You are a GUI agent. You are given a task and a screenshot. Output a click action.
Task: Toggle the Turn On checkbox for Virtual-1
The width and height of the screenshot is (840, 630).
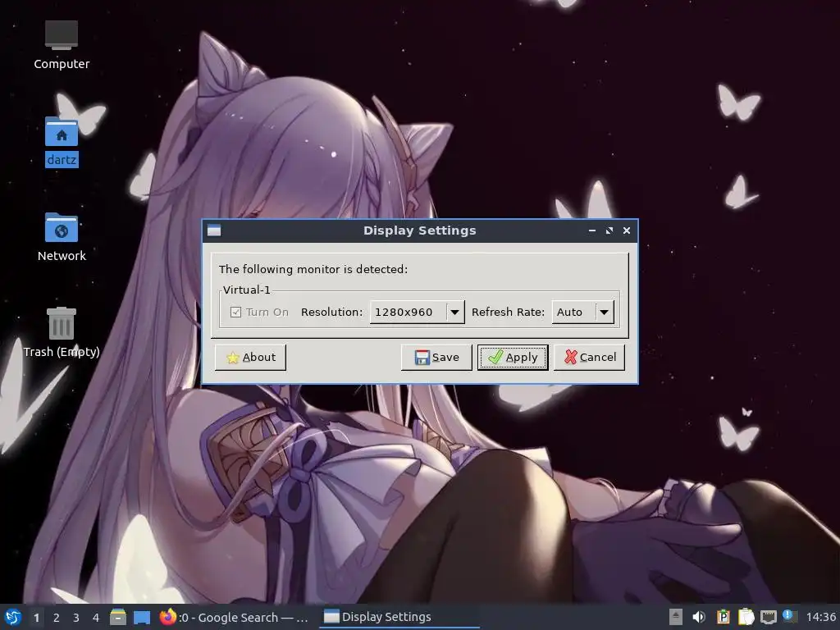(235, 313)
